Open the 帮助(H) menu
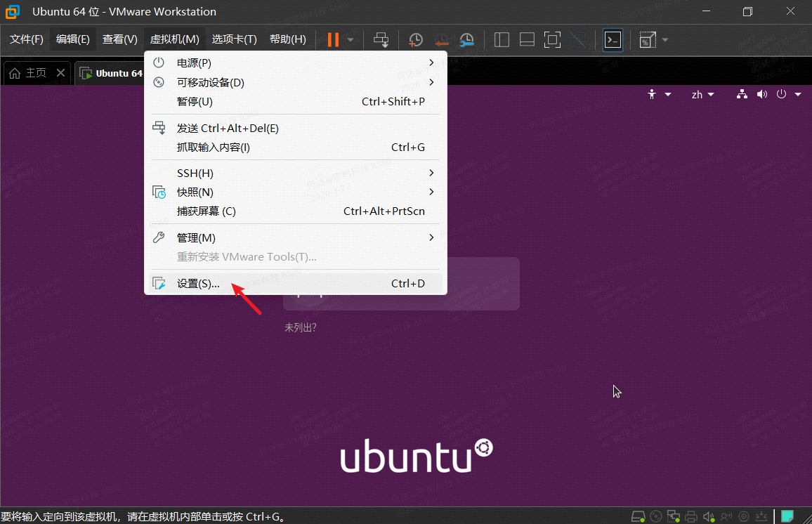The height and width of the screenshot is (524, 812). click(287, 39)
